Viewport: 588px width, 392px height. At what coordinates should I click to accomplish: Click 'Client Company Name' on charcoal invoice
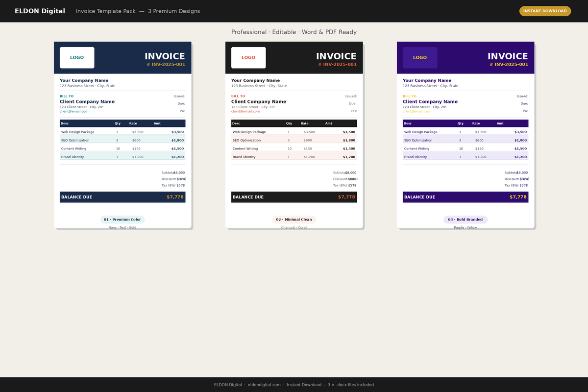click(x=259, y=101)
